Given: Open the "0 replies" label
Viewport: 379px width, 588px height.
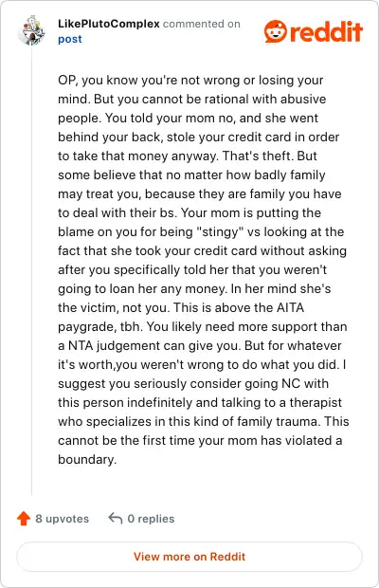Looking at the screenshot, I should pos(151,519).
